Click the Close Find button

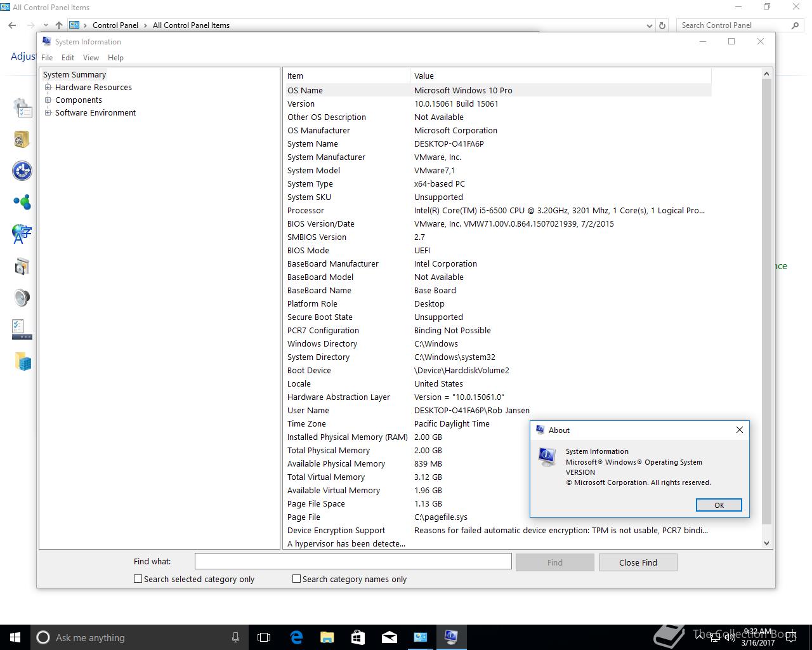pos(638,562)
